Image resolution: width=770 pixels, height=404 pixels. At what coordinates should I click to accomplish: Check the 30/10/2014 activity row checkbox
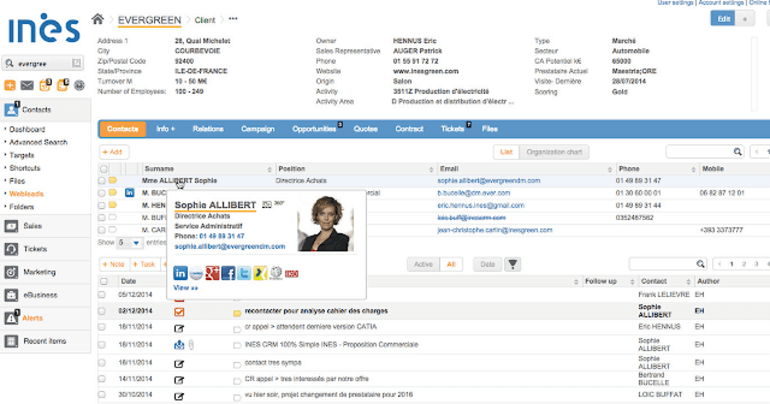pos(102,395)
